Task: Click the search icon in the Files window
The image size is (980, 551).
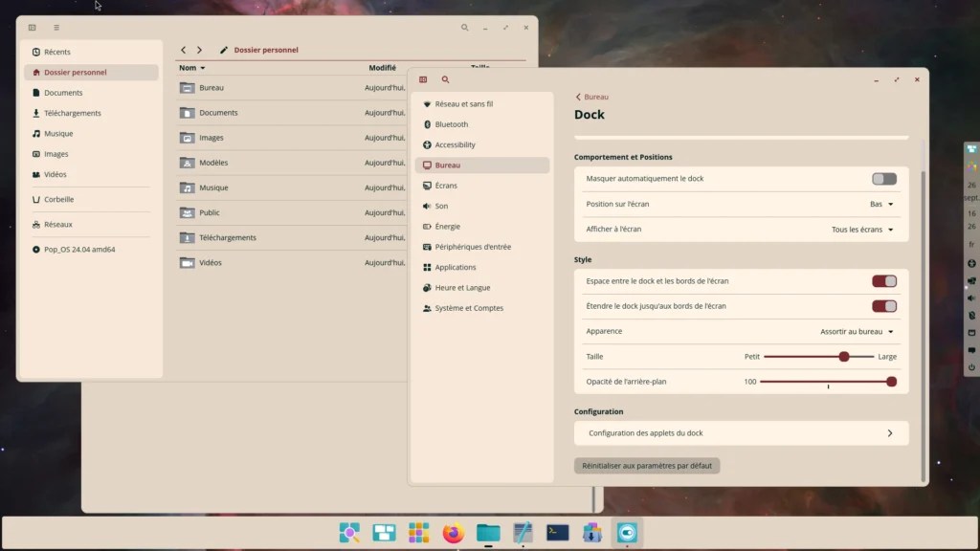Action: click(x=464, y=28)
